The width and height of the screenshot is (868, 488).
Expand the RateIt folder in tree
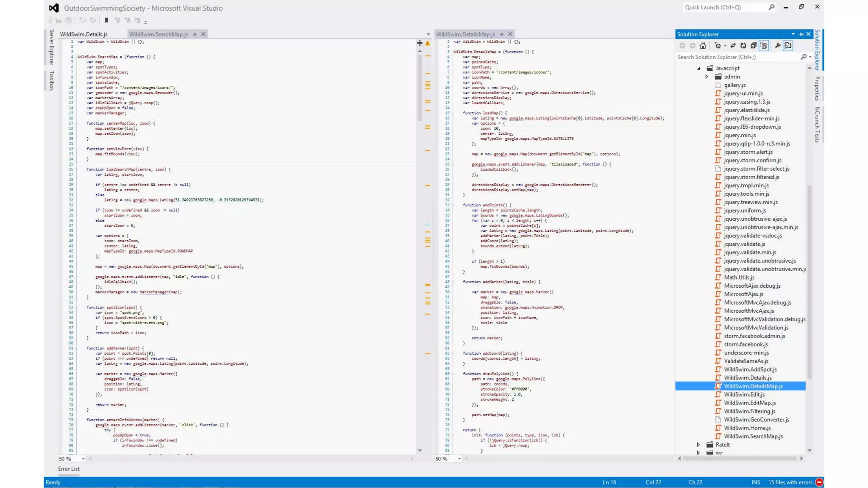698,445
